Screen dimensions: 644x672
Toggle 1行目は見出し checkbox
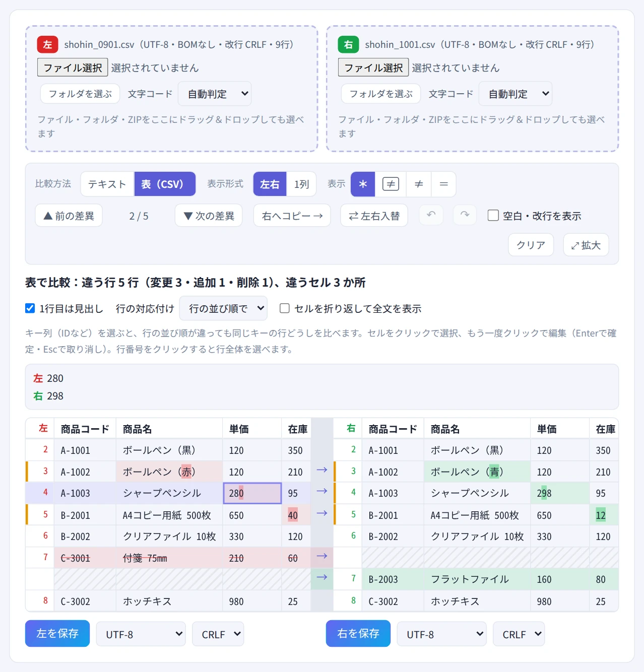tap(30, 308)
